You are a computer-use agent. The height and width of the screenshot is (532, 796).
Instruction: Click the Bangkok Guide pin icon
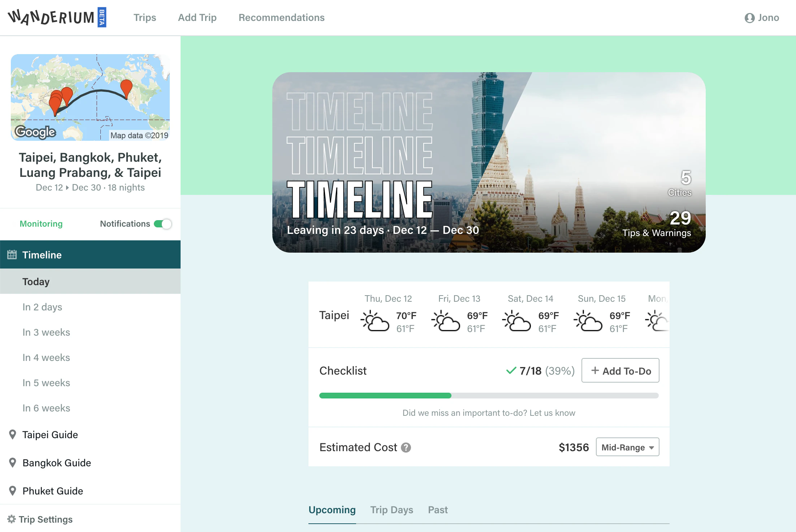click(x=13, y=463)
